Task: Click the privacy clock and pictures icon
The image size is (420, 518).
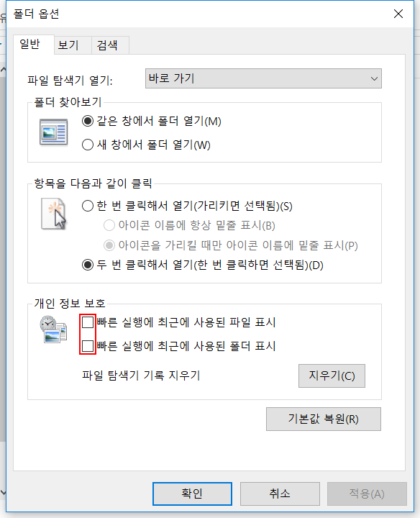Action: (x=53, y=330)
